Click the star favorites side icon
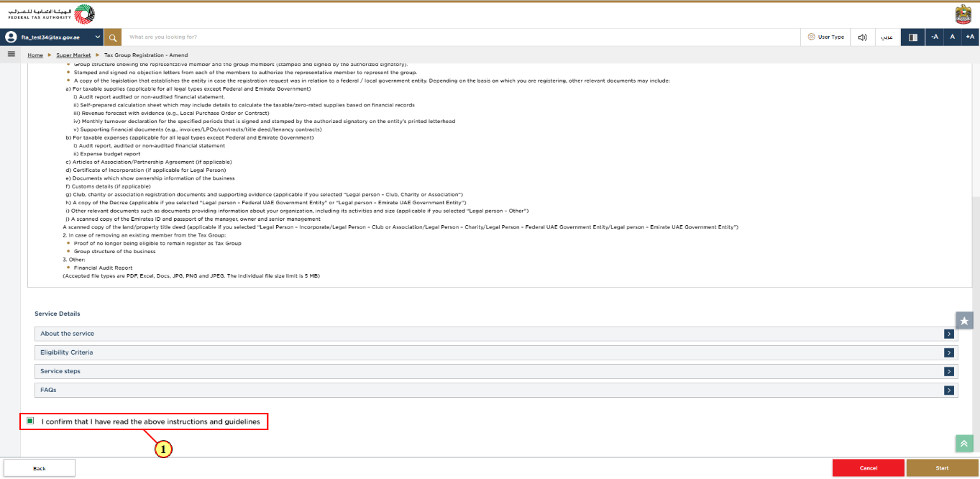 tap(964, 321)
